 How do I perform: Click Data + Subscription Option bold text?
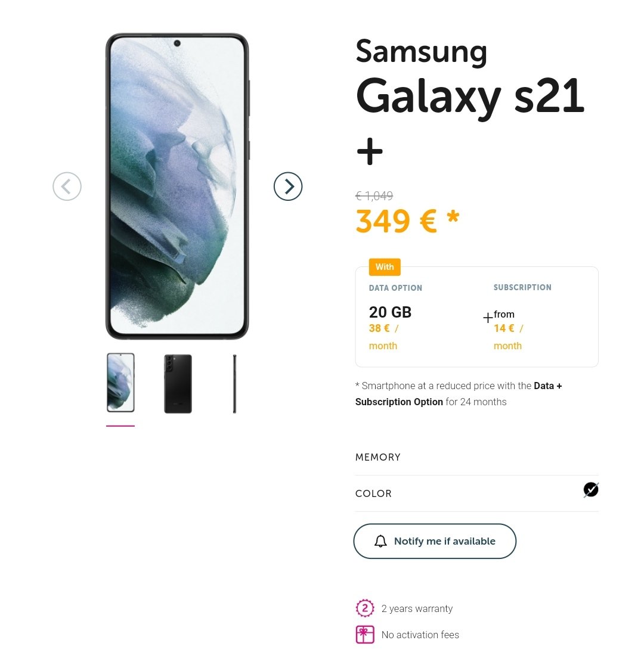click(459, 394)
